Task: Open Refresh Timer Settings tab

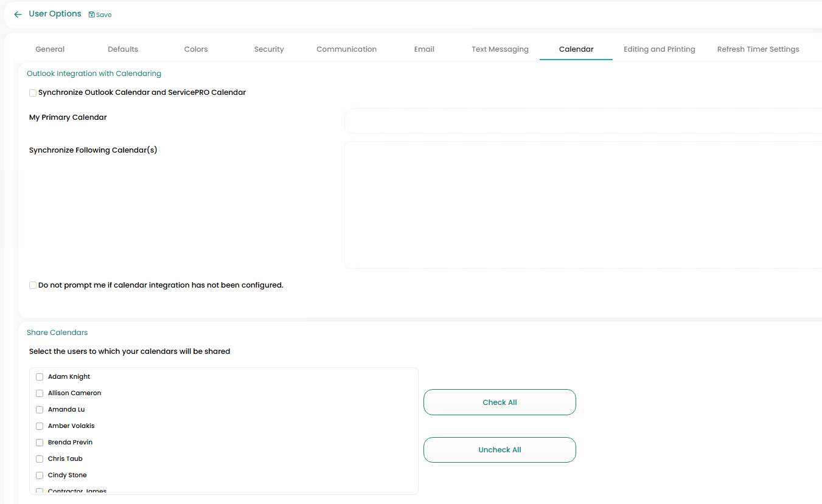Action: (x=758, y=49)
